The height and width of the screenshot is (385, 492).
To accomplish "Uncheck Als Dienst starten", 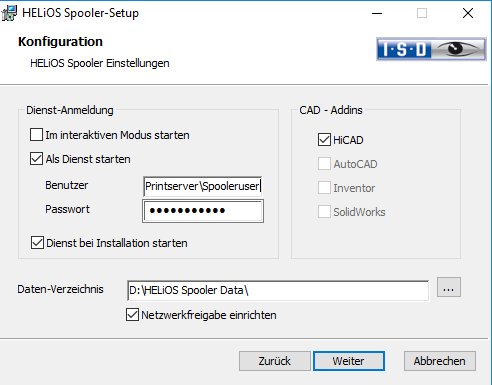I will tap(36, 159).
